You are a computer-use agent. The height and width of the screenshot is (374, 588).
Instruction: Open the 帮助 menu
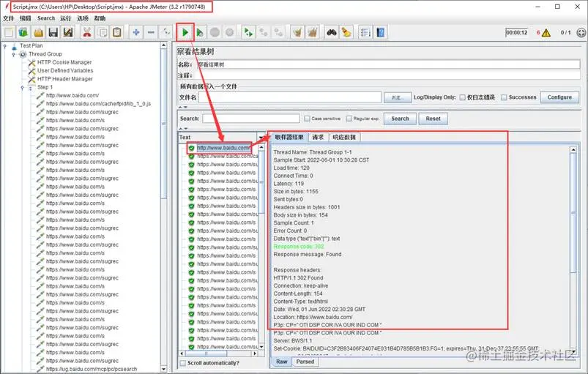[x=100, y=18]
